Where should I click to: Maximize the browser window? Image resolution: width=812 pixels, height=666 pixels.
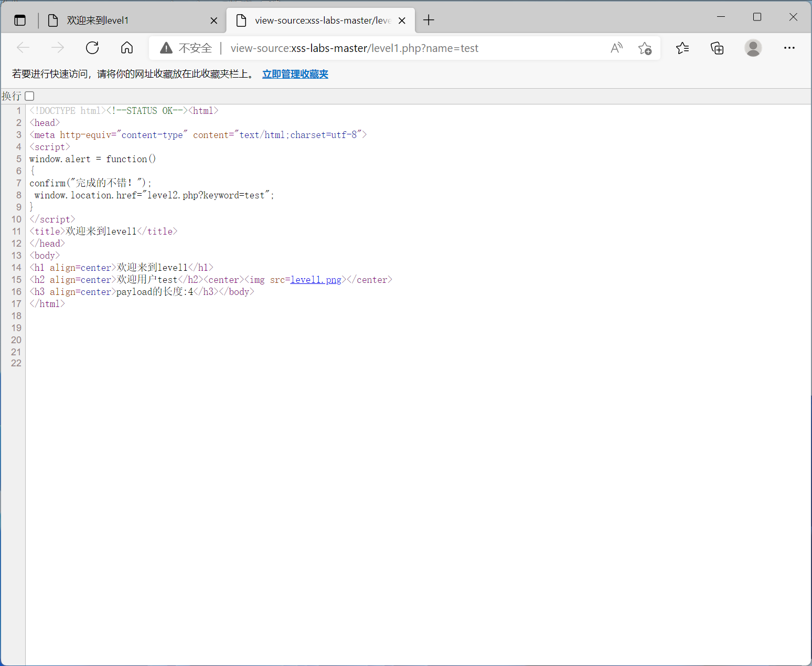757,17
